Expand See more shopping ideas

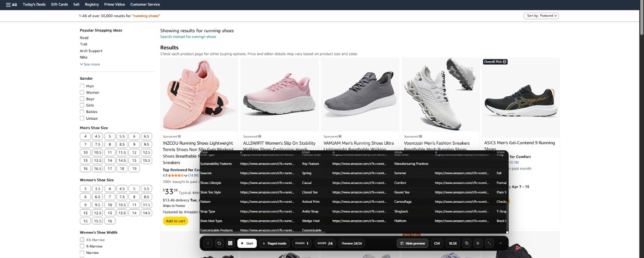(x=90, y=64)
